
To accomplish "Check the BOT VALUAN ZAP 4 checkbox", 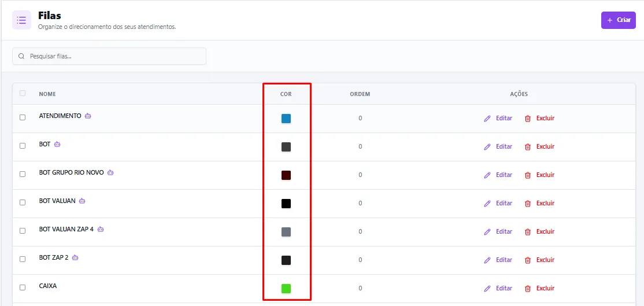I will [23, 231].
